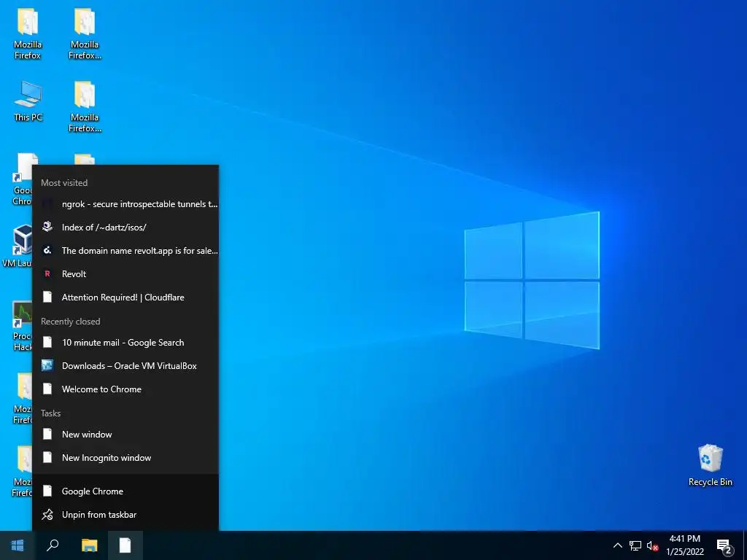Viewport: 747px width, 560px height.
Task: Select the Mozilla Firefox... folder beside This PC
Action: pos(85,106)
